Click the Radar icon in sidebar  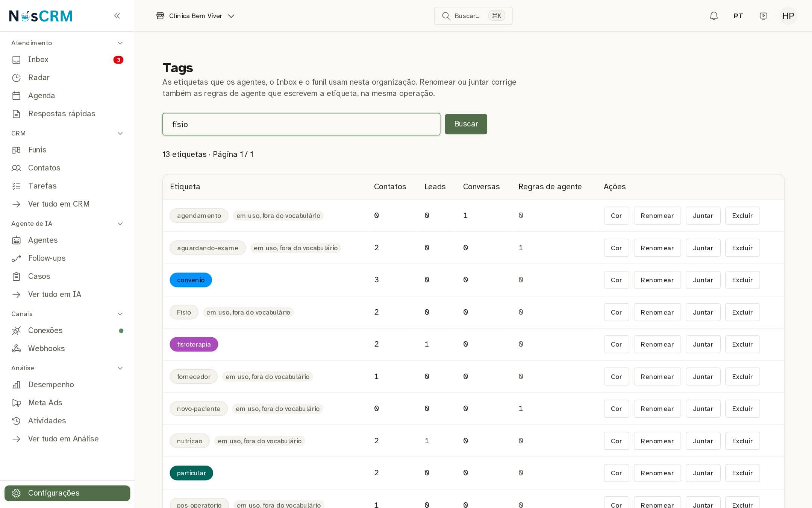tap(16, 78)
